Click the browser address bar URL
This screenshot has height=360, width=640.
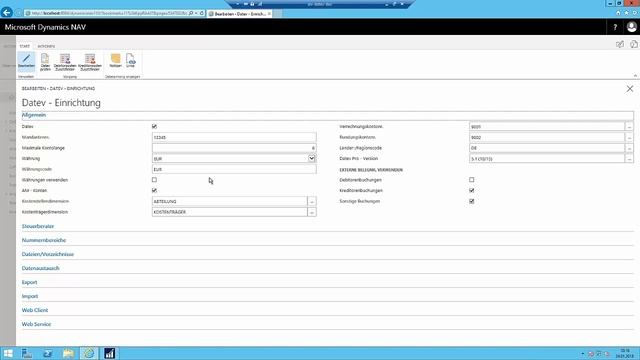click(x=108, y=13)
